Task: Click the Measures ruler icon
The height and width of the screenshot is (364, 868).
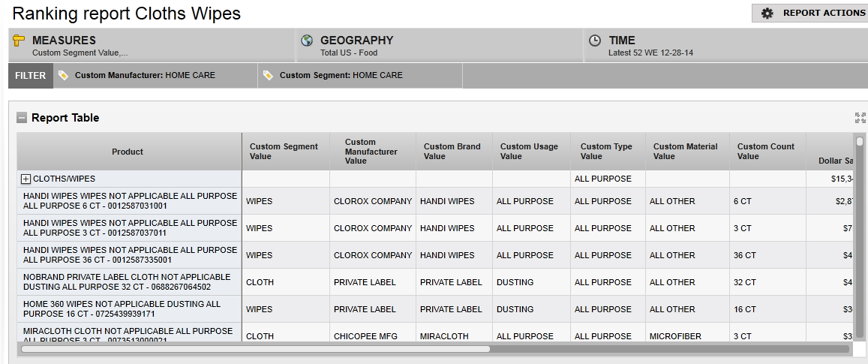Action: (20, 41)
